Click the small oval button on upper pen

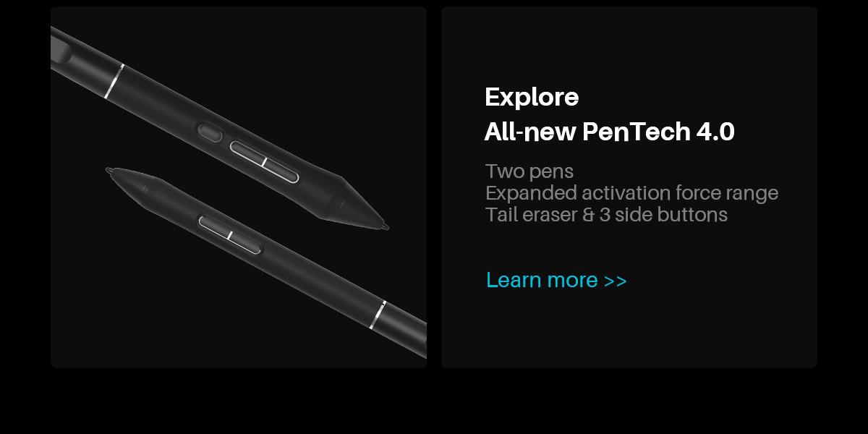210,132
